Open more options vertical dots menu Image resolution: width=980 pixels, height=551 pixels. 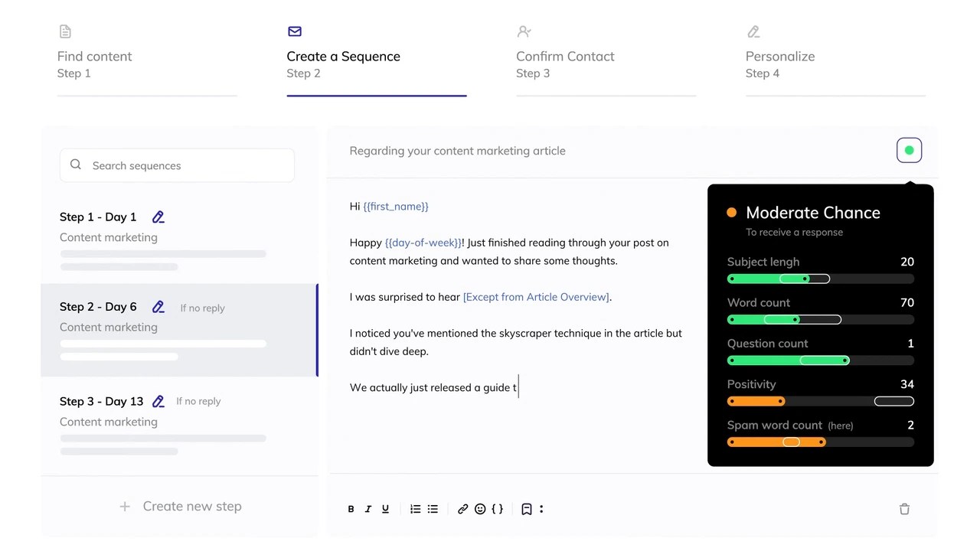pos(541,509)
